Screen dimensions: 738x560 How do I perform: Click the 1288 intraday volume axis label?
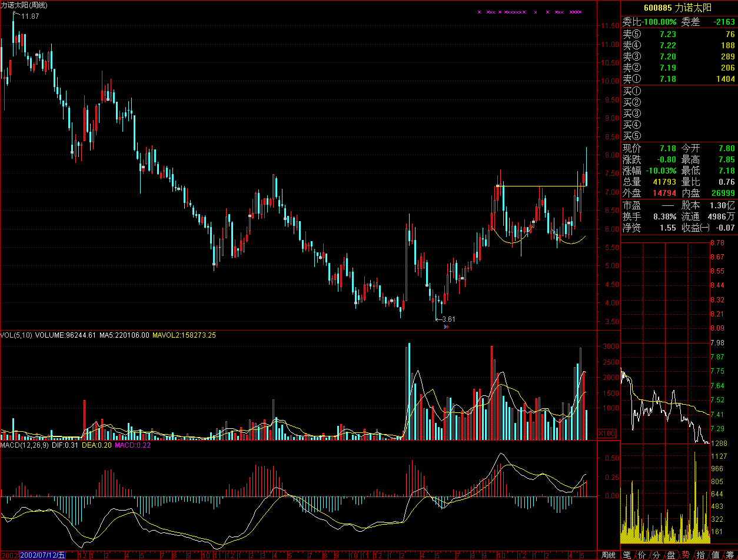click(718, 444)
